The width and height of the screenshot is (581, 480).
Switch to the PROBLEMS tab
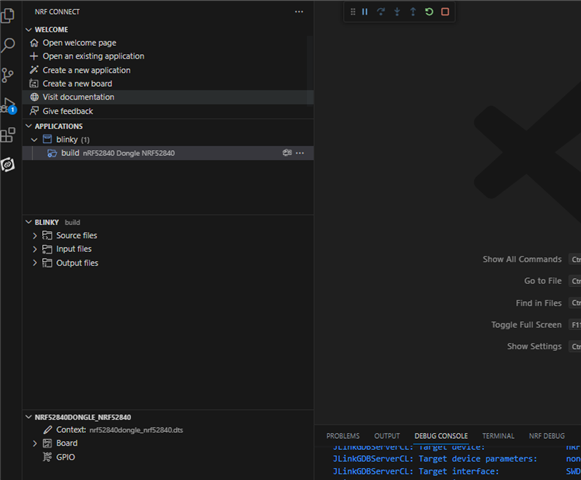coord(343,436)
